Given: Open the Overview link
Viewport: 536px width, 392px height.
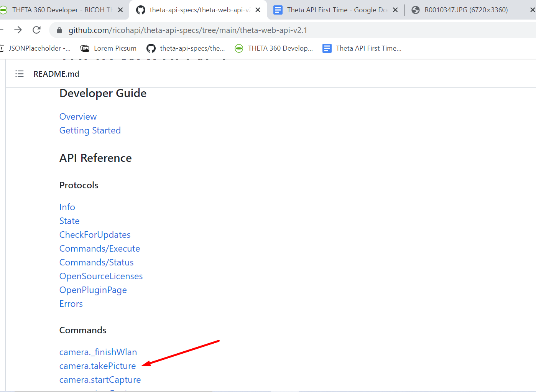Looking at the screenshot, I should tap(78, 117).
